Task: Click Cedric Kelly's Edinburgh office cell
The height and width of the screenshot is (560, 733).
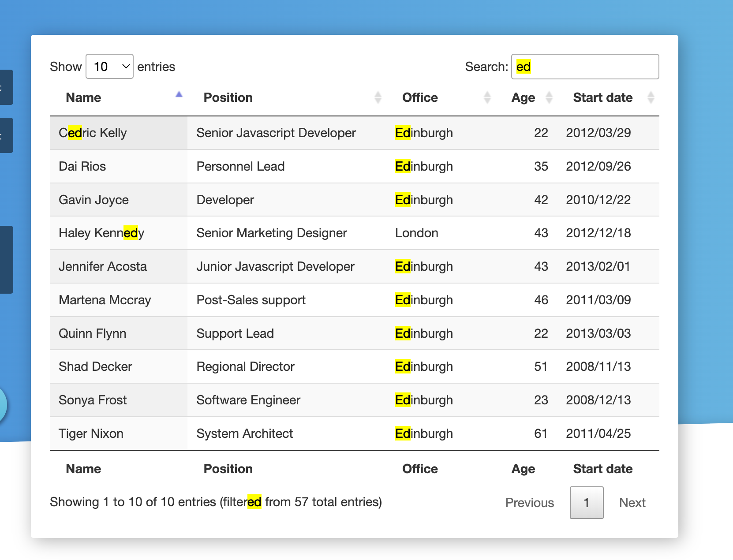Action: pos(441,133)
